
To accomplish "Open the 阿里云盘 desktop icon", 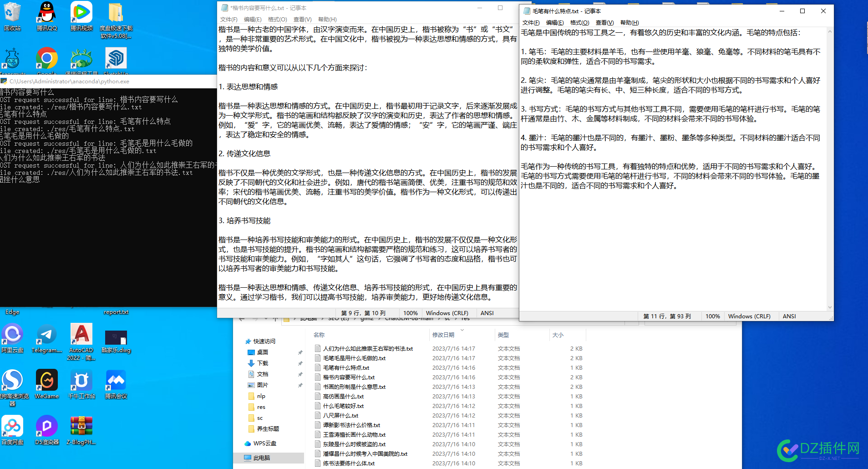I will (x=12, y=338).
